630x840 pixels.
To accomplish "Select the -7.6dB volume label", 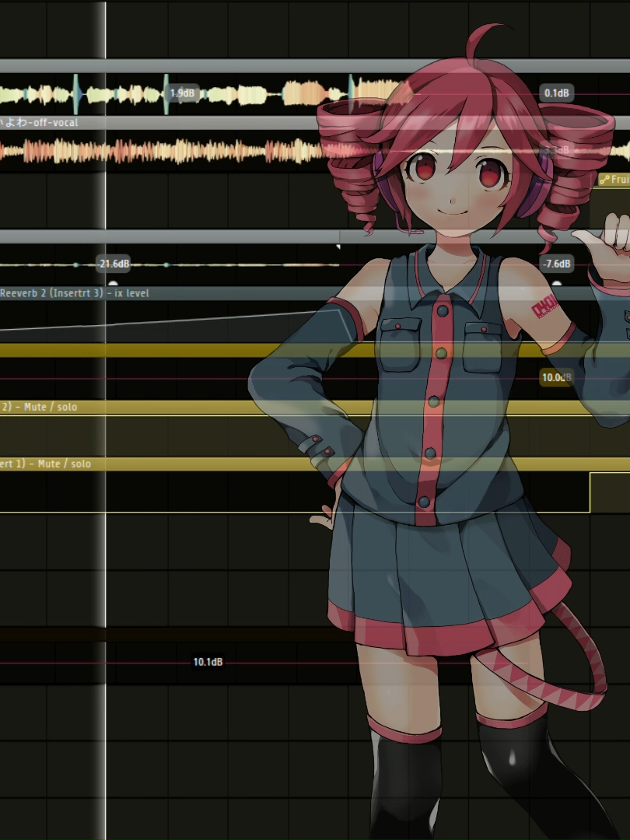I will tap(556, 264).
